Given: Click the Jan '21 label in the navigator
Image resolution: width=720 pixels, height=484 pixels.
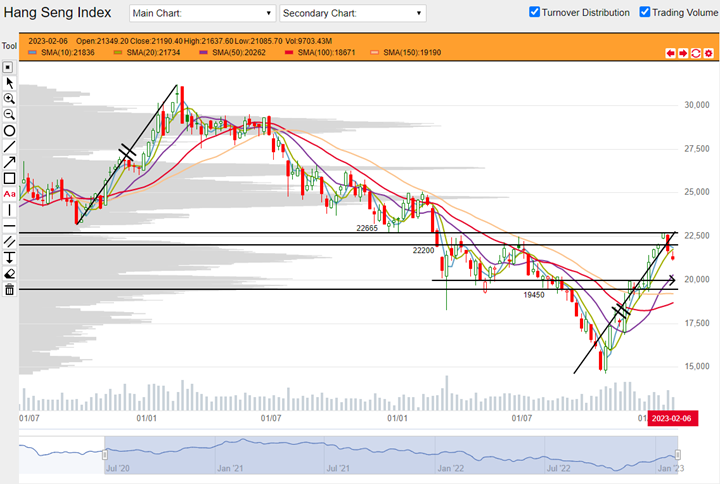Looking at the screenshot, I should [230, 468].
